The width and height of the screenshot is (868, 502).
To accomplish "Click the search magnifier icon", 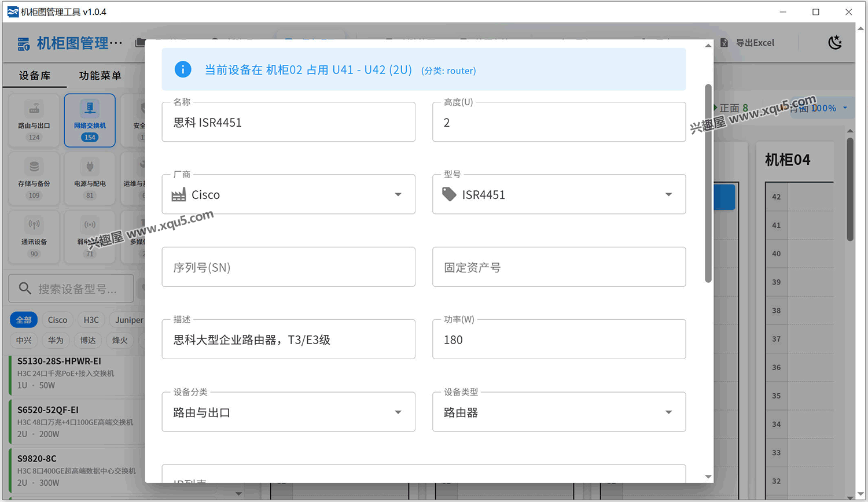I will tap(25, 289).
